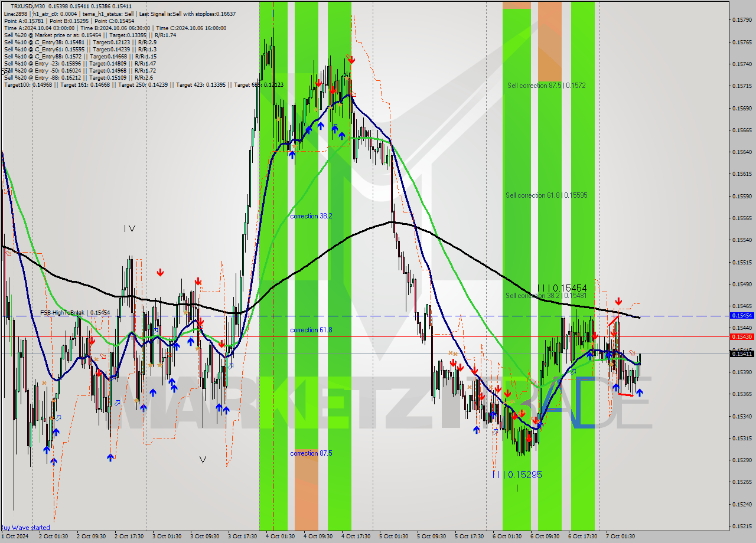Click 'Sell correction 87.5 | 0.1572' label
The height and width of the screenshot is (543, 756).
click(546, 86)
